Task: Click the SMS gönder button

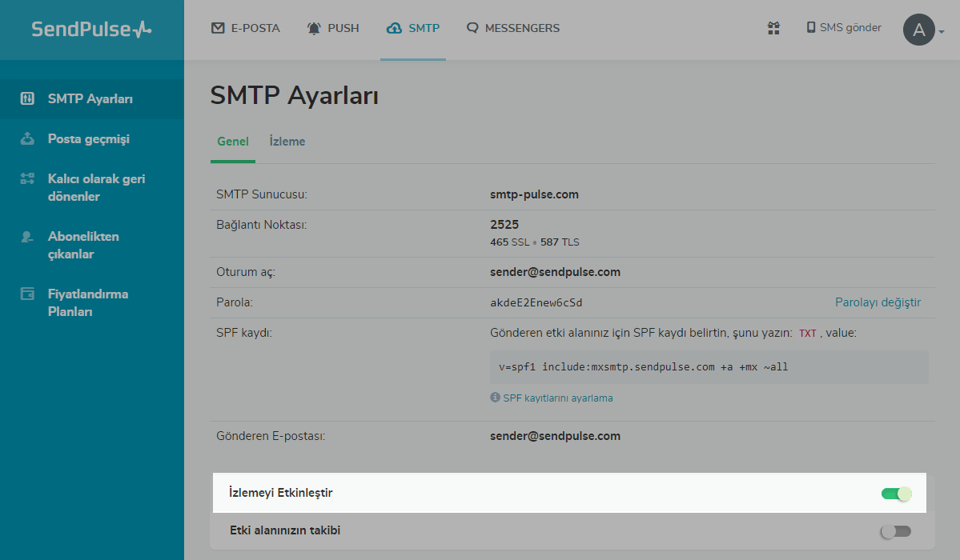Action: [843, 28]
